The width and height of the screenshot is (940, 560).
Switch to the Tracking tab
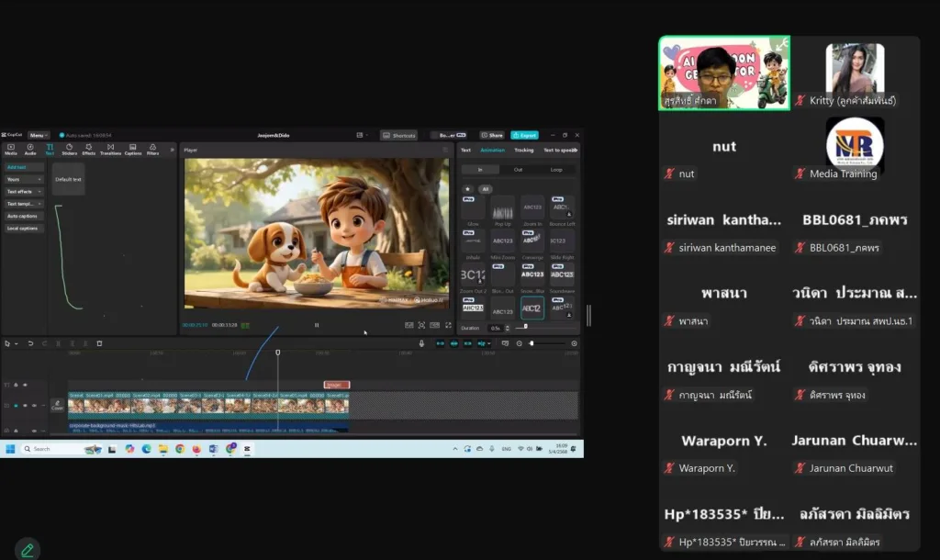pos(523,150)
